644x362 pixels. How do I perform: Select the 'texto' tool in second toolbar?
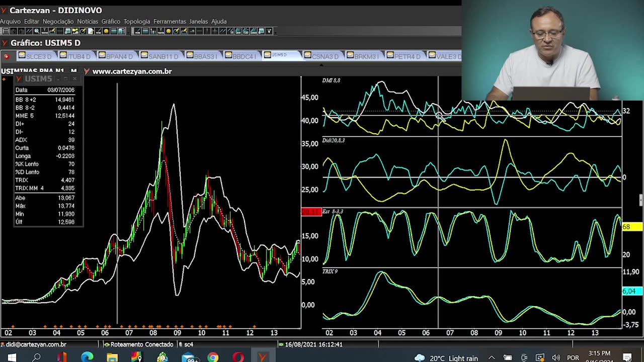point(160,31)
